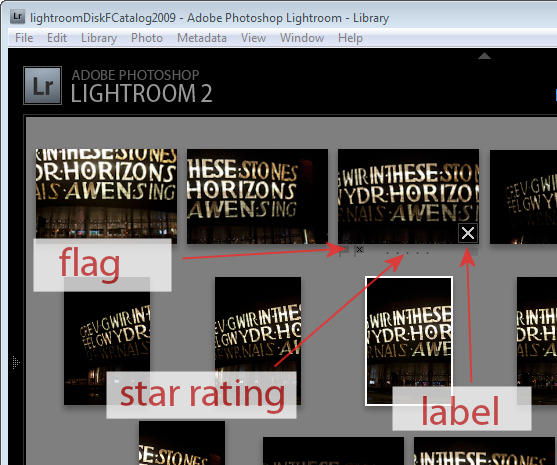Click the Lr Lightroom logo identity plate
557x465 pixels.
43,86
